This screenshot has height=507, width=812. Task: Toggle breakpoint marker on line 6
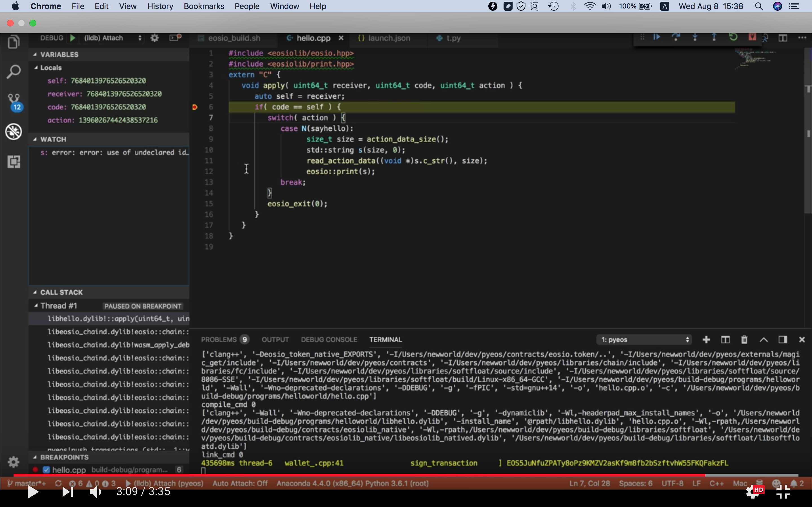(195, 107)
